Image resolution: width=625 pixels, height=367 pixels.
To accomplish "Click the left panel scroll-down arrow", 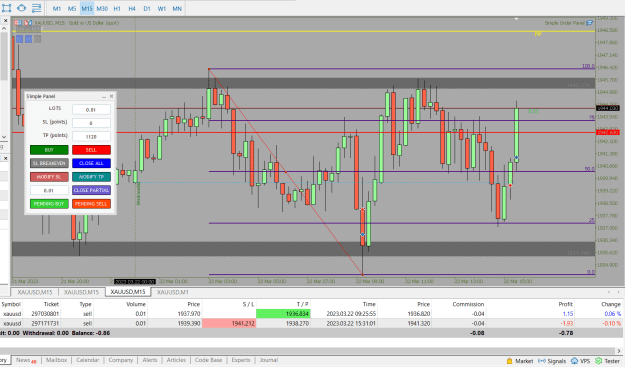I will pyautogui.click(x=4, y=137).
